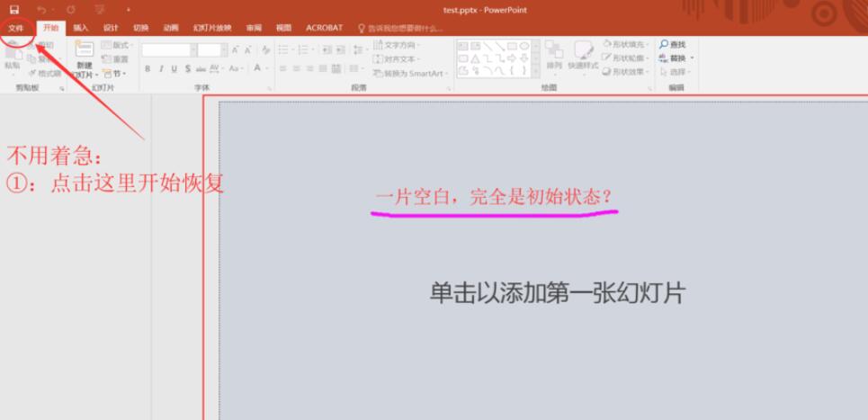Click the Start From Beginning presentation icon
Image resolution: width=868 pixels, height=420 pixels.
tap(100, 10)
